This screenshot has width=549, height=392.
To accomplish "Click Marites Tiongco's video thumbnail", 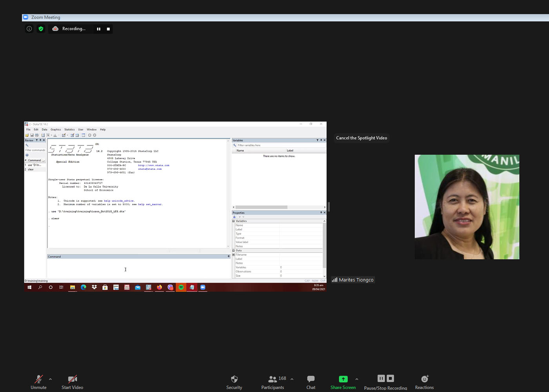I will pyautogui.click(x=467, y=207).
